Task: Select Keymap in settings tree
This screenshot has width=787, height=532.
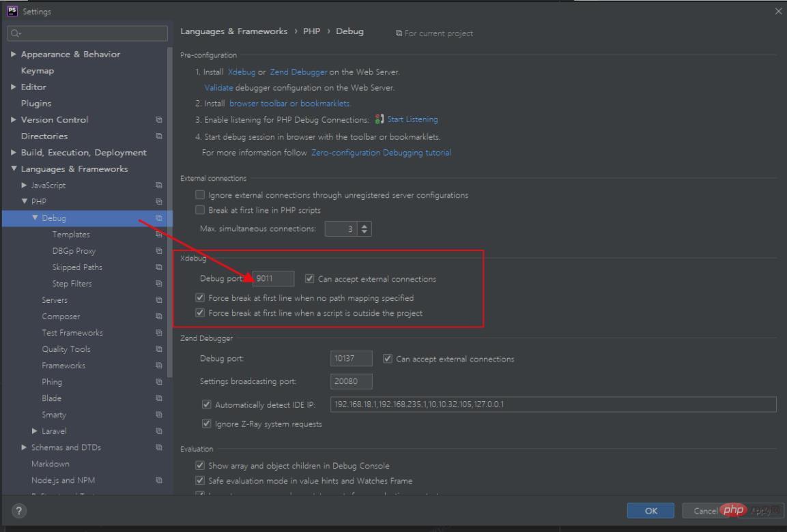Action: pos(37,71)
